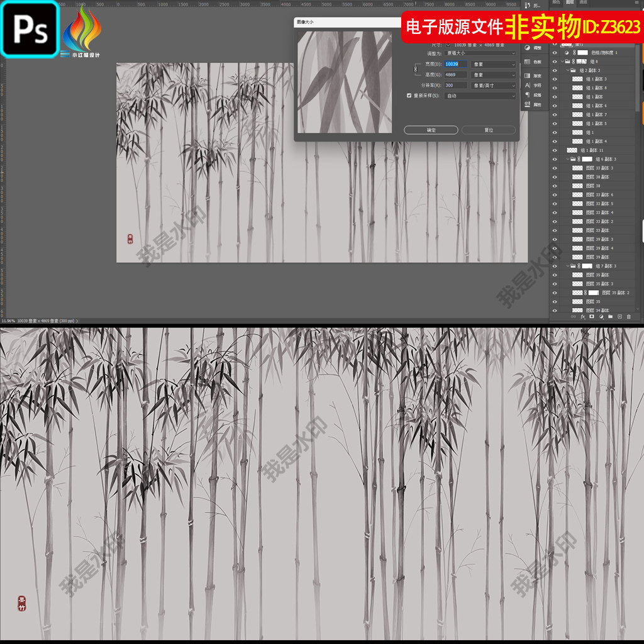Click the Layers panel vertical scrollbar
The width and height of the screenshot is (644, 644).
click(638, 78)
